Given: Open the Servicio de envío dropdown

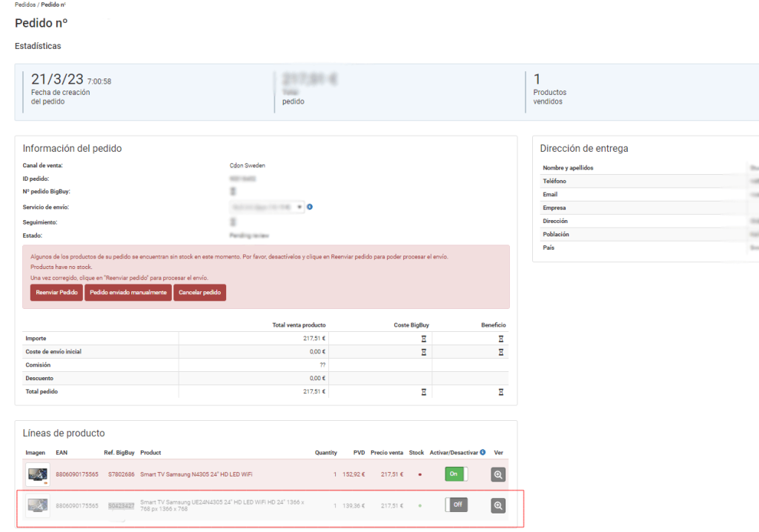Looking at the screenshot, I should tap(267, 207).
